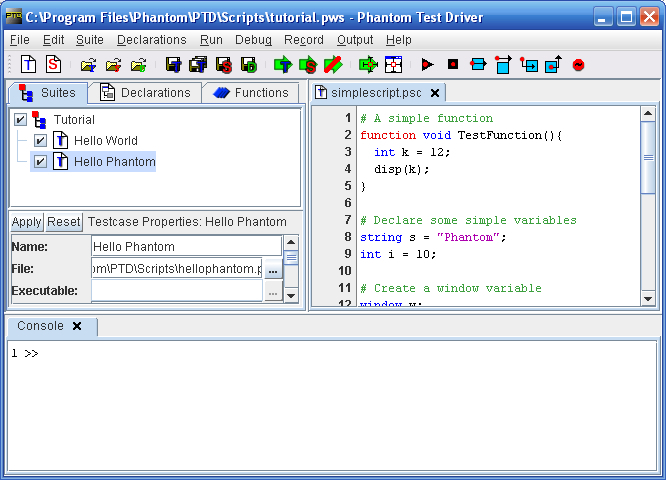Select the Hello World tree item label
The image size is (666, 480).
106,141
